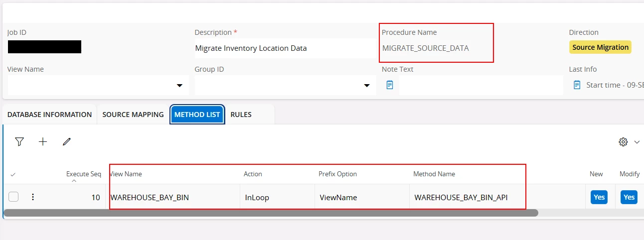Click the New column Yes badge

[599, 197]
